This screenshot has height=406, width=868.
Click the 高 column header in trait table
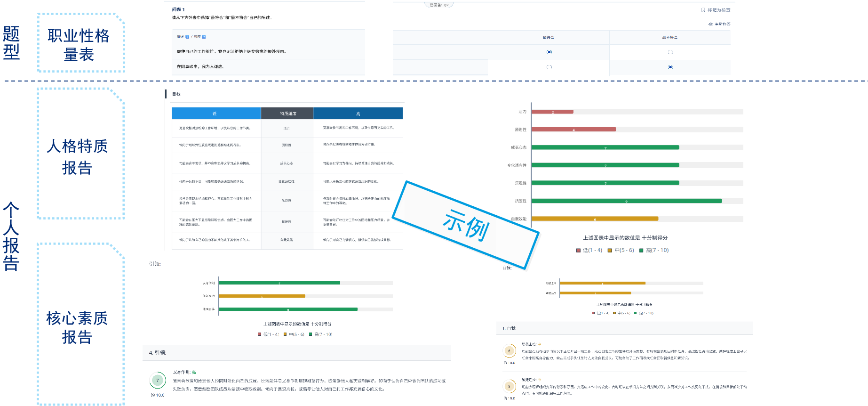click(358, 114)
